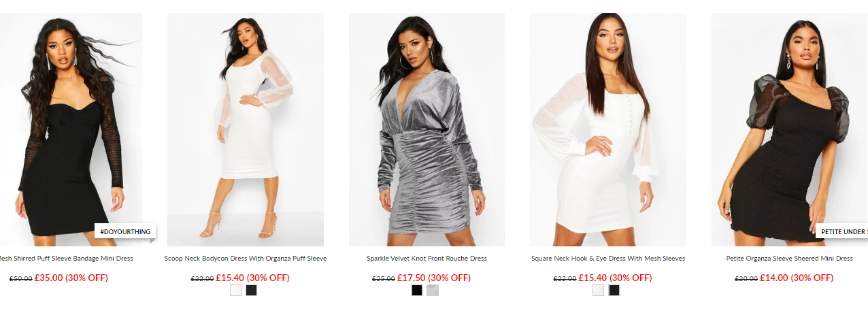This screenshot has width=868, height=311.
Task: Open the black Bandage Mini Dress photo
Action: (x=71, y=129)
